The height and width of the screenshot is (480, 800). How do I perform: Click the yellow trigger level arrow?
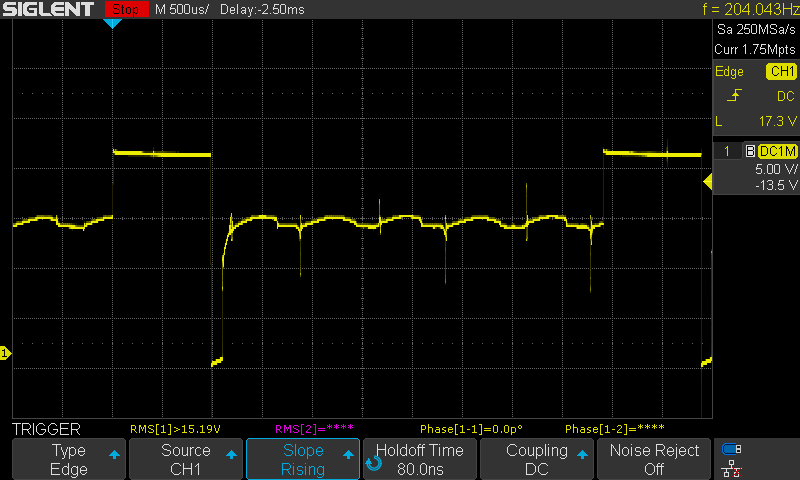click(708, 182)
